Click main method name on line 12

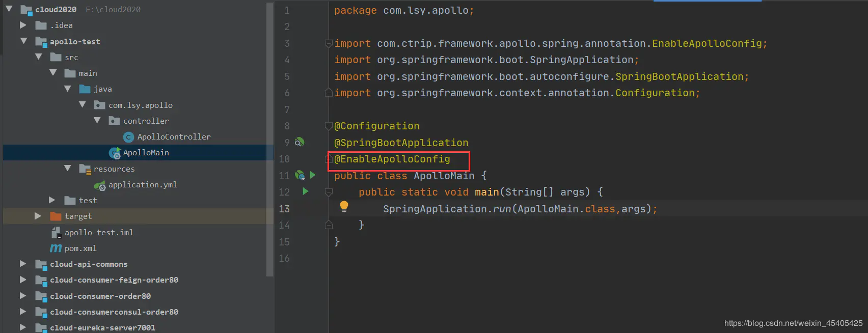point(487,192)
